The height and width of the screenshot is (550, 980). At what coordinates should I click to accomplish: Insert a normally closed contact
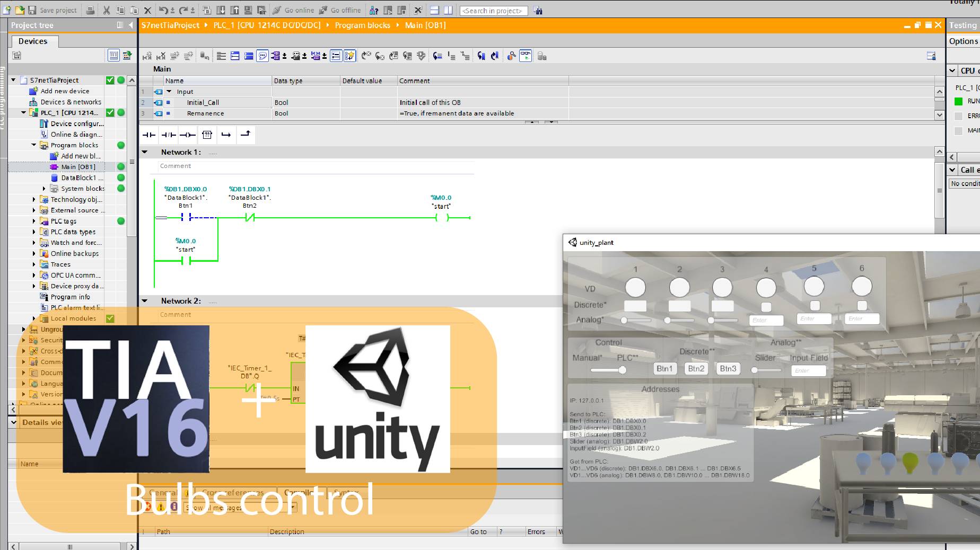tap(169, 135)
